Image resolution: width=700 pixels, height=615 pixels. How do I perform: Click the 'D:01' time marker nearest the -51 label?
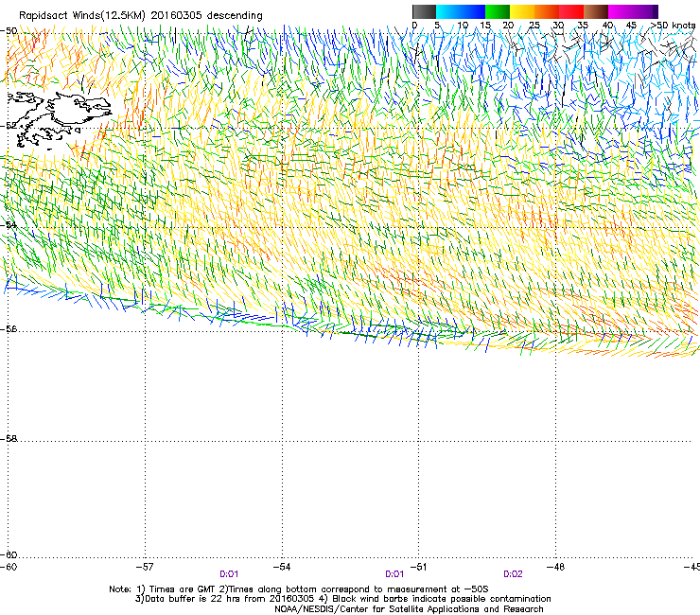coord(394,574)
